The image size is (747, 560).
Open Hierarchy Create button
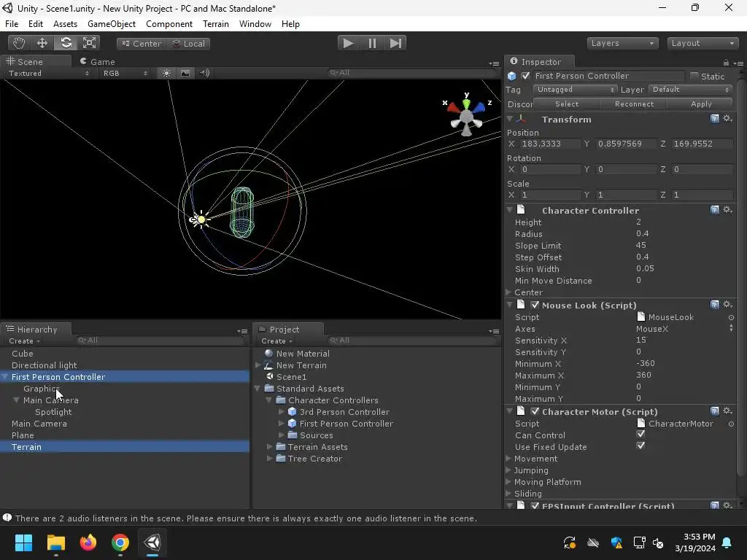[24, 341]
